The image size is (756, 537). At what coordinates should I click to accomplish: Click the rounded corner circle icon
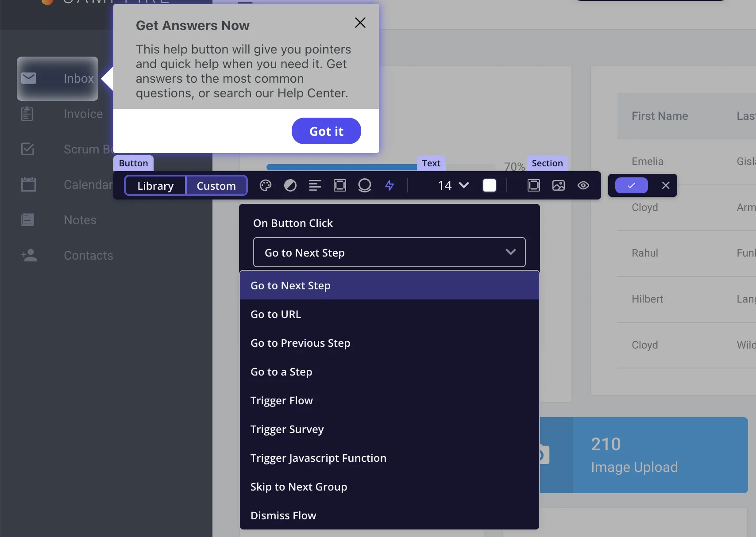pos(365,185)
